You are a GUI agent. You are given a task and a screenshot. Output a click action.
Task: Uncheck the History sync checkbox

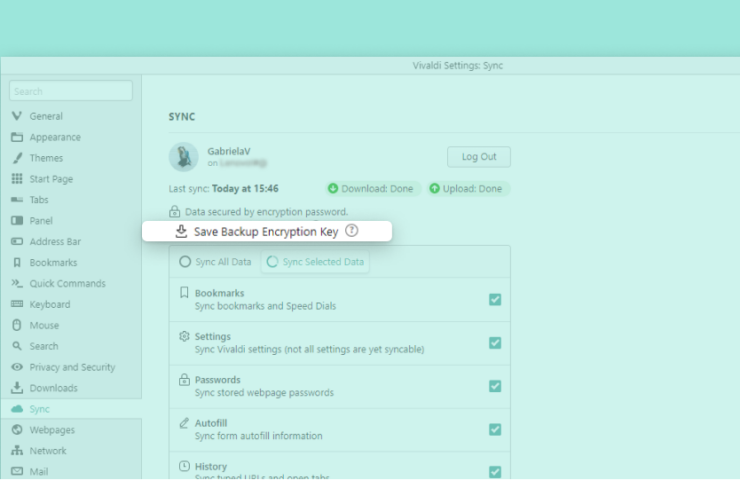[x=495, y=472]
